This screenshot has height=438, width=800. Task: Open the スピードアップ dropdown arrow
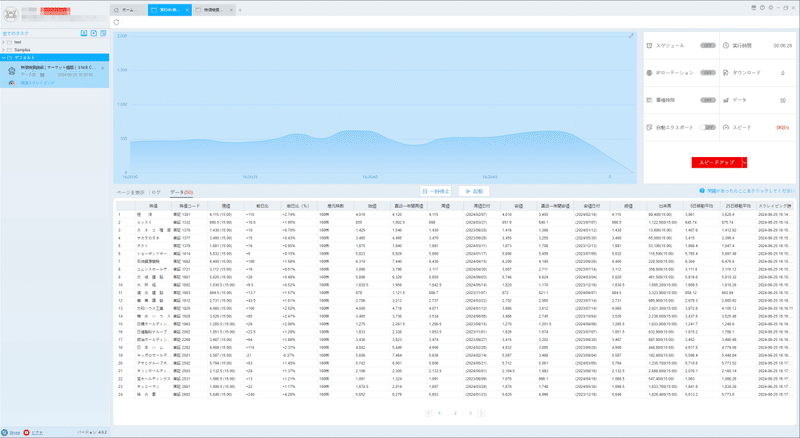[x=744, y=162]
